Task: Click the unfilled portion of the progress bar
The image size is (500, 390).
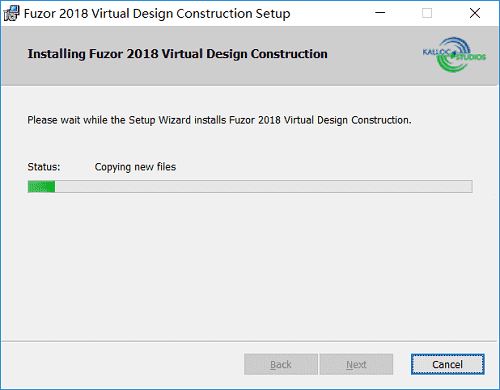Action: (x=264, y=186)
